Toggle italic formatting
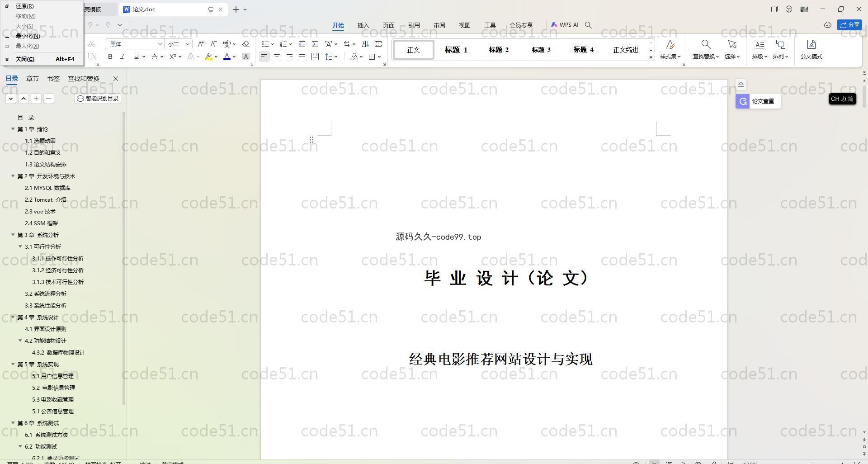This screenshot has width=868, height=464. click(x=123, y=57)
